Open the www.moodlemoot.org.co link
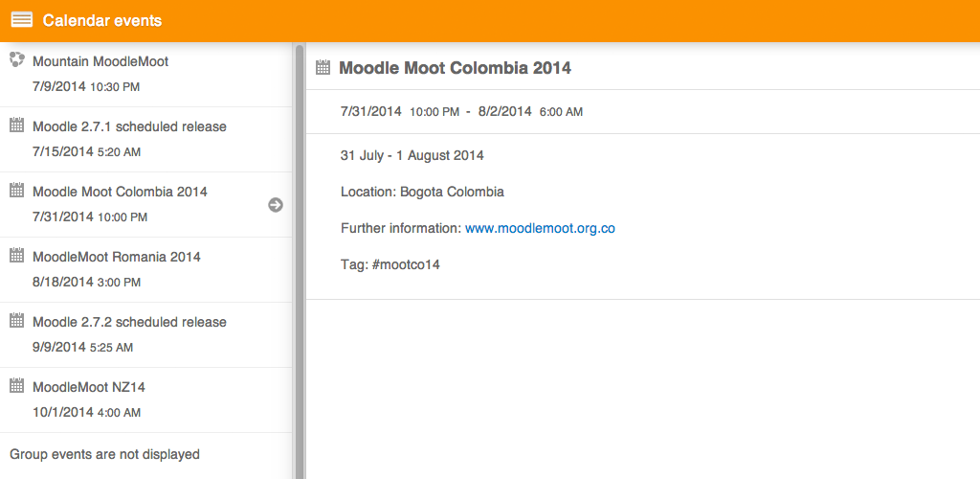The image size is (980, 479). coord(540,228)
